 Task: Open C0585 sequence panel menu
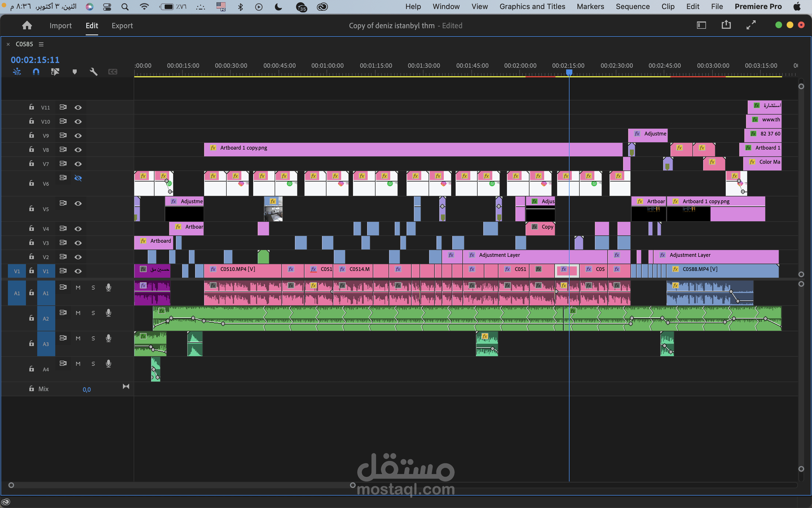41,44
